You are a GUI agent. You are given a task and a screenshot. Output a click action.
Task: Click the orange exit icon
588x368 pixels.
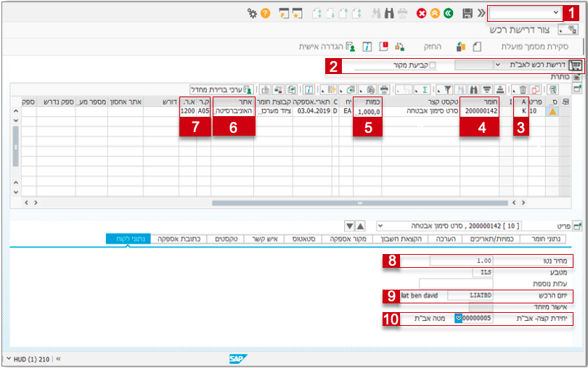435,14
